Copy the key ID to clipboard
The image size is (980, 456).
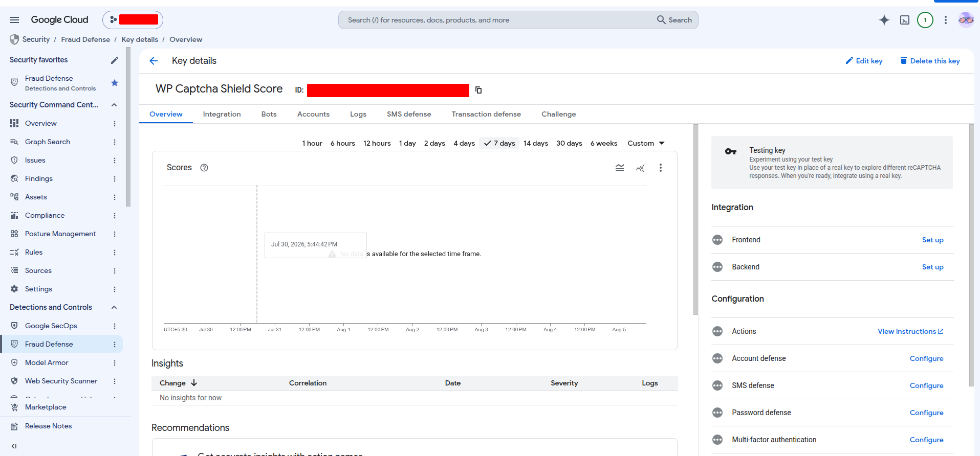point(478,90)
